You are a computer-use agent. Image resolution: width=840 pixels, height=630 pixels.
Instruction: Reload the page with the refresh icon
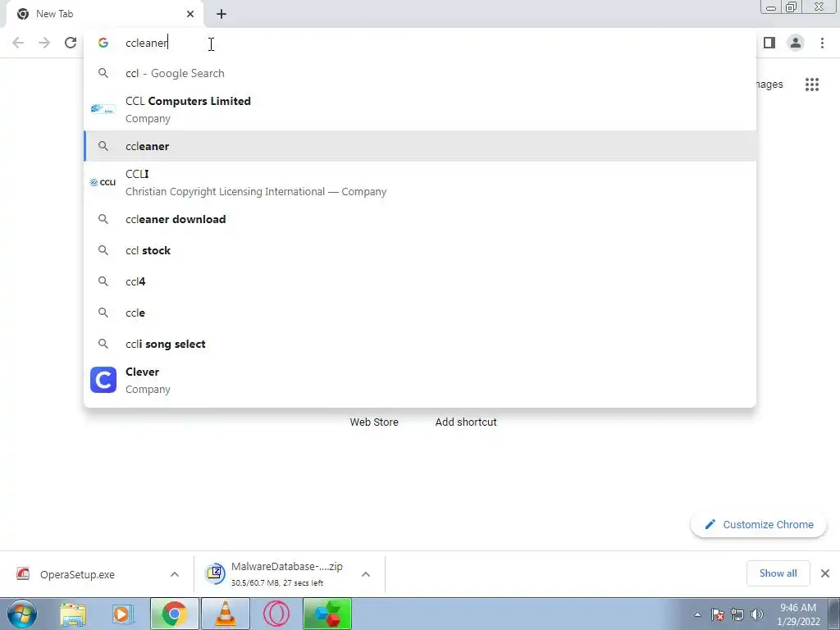[71, 43]
